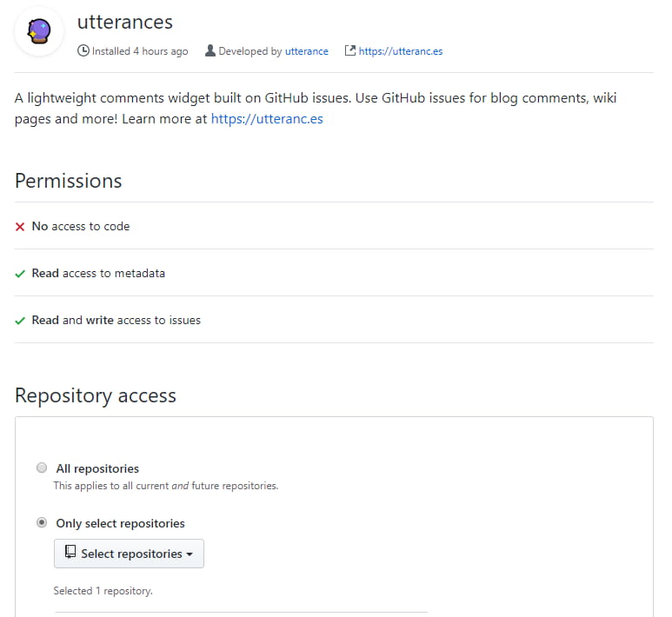This screenshot has height=617, width=672.
Task: Open the https://utteranc.es link in description
Action: click(267, 119)
